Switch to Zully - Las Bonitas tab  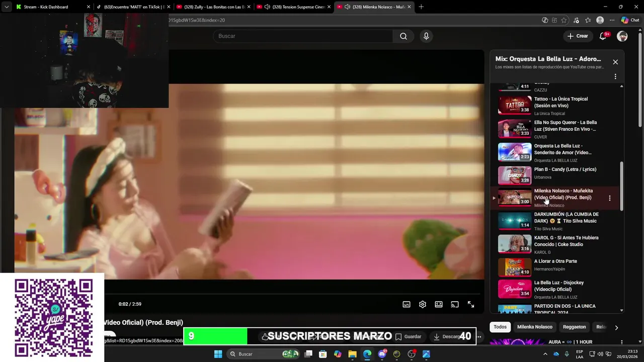pos(213,7)
